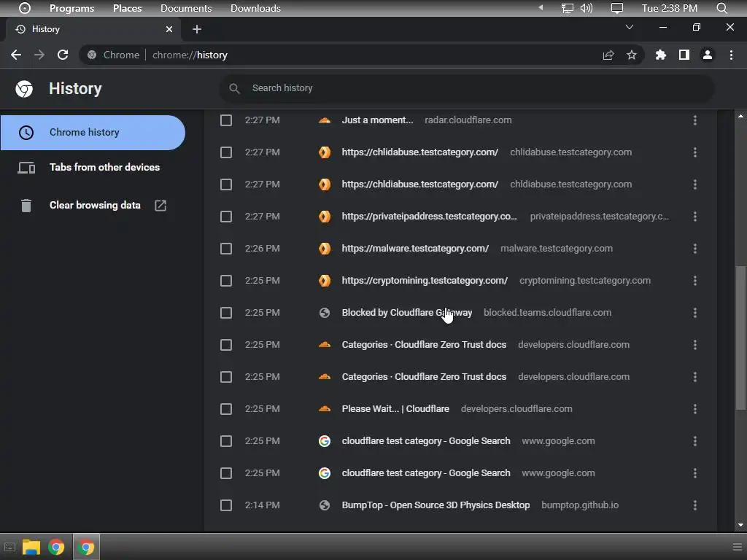Check the chlidabuse.testcategory.com entry checkbox
This screenshot has width=747, height=560.
[226, 152]
